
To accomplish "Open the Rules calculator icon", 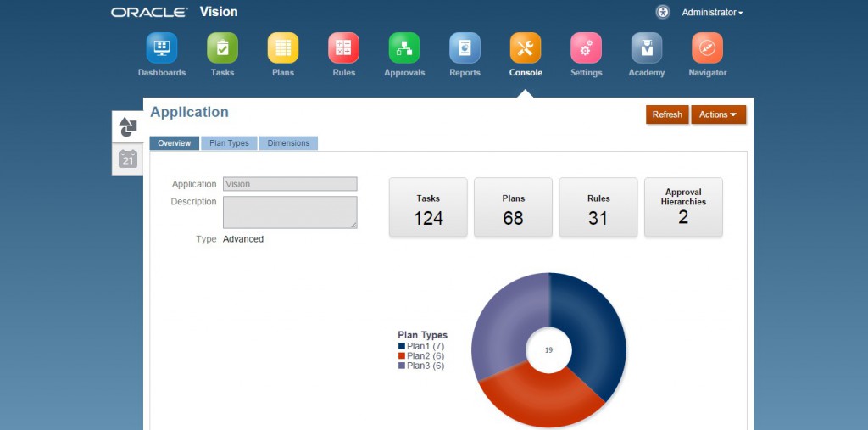I will [x=344, y=47].
